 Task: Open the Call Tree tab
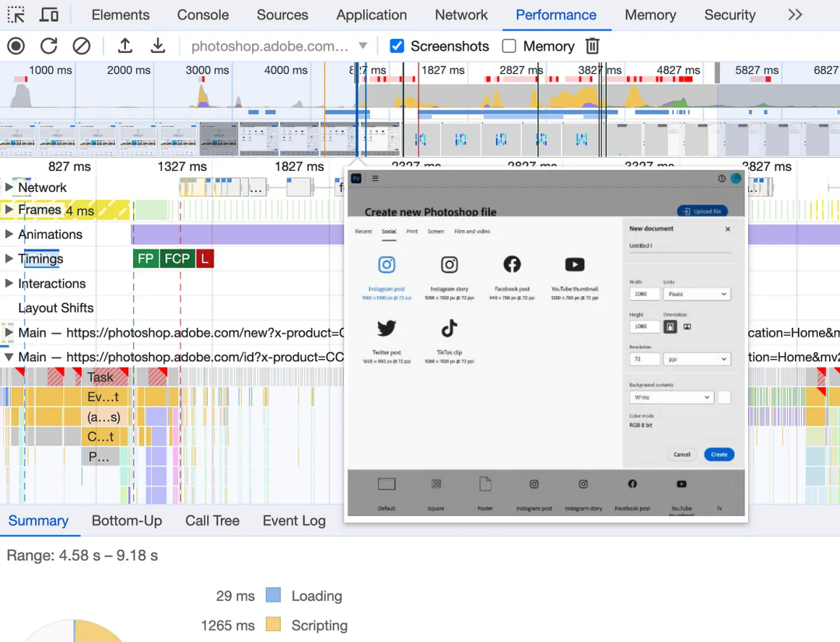212,521
